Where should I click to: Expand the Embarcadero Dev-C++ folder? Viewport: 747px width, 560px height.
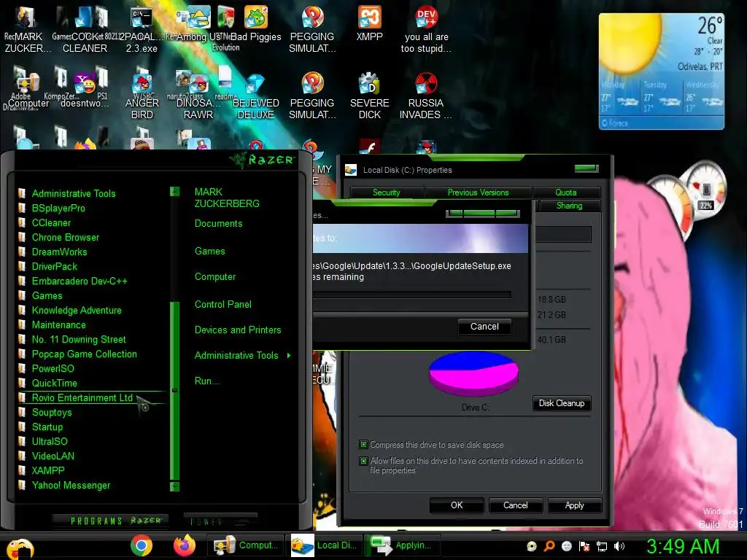pos(80,281)
